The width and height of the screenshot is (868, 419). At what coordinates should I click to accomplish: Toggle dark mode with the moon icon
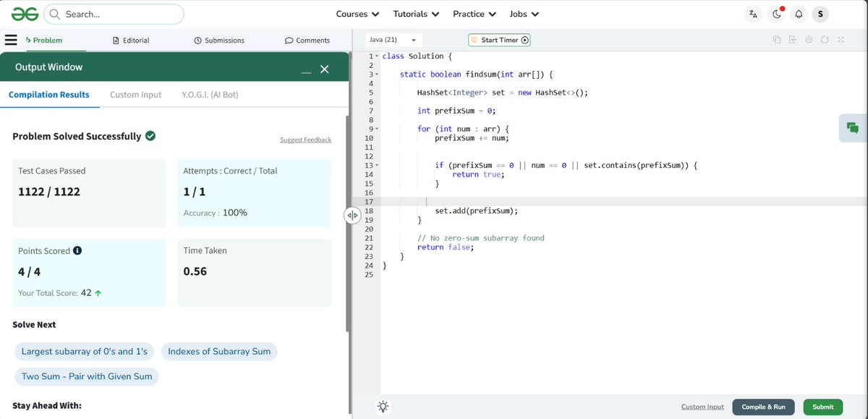(775, 13)
